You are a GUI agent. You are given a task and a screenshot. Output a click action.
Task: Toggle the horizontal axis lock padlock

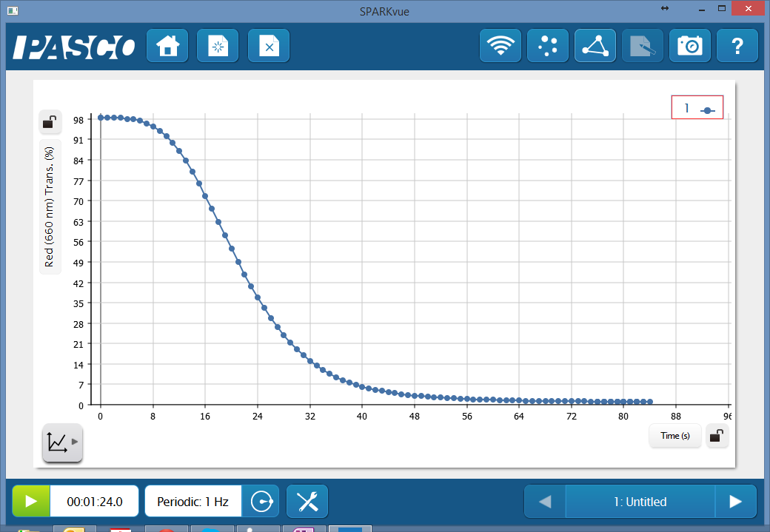point(716,436)
